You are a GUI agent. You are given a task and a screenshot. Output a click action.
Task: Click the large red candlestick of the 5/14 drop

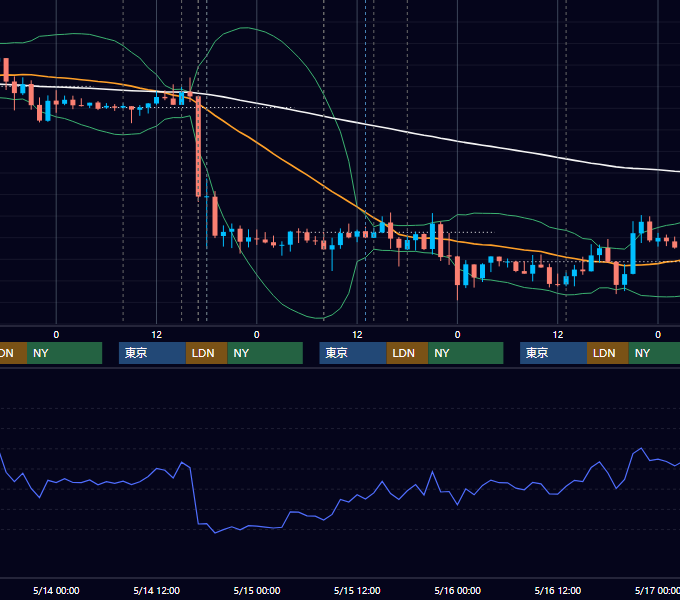click(x=199, y=147)
